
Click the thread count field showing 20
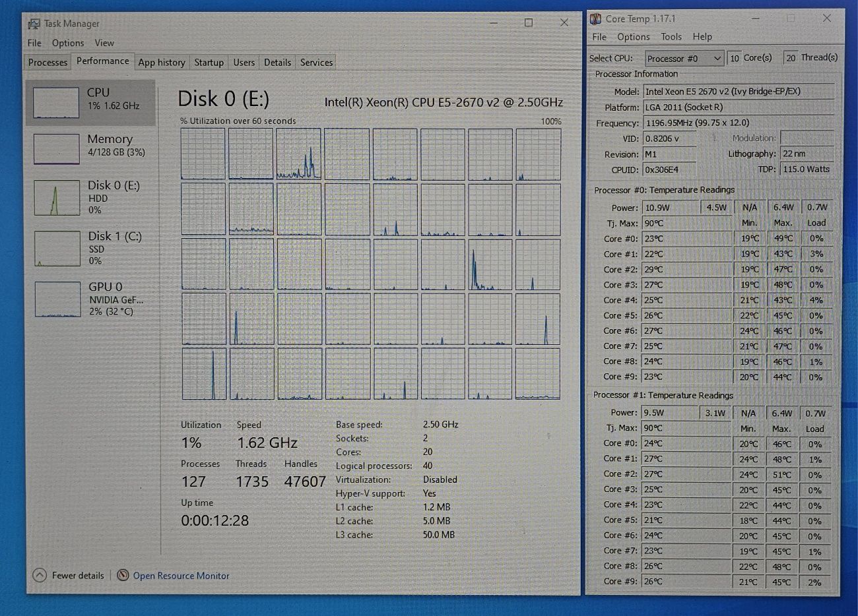pyautogui.click(x=790, y=58)
